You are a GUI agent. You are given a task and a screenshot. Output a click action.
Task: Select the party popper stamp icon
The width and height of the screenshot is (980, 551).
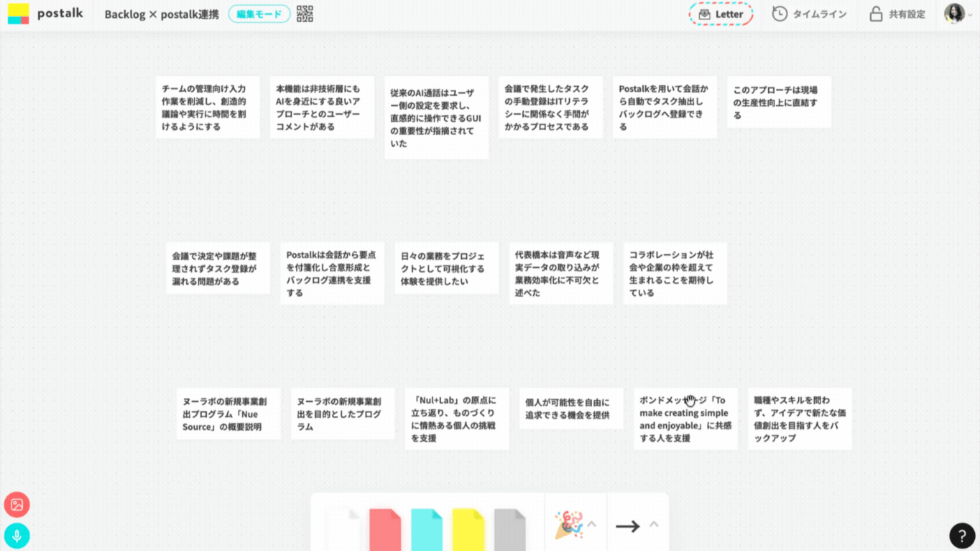point(568,525)
